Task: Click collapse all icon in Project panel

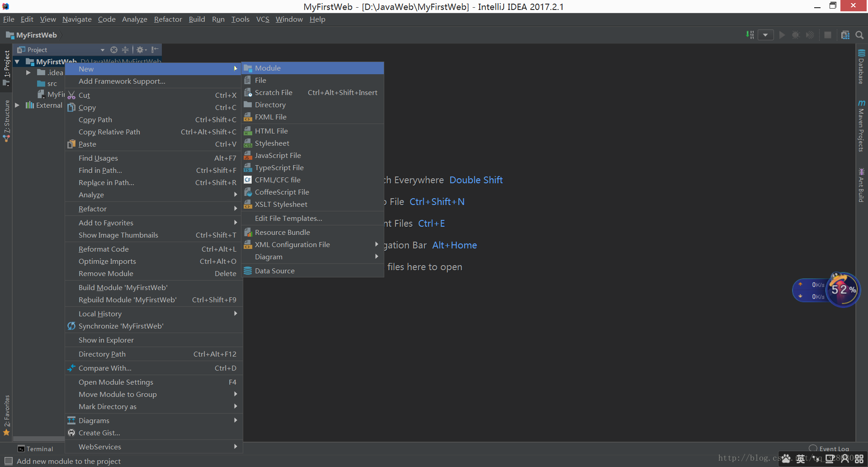Action: click(125, 50)
